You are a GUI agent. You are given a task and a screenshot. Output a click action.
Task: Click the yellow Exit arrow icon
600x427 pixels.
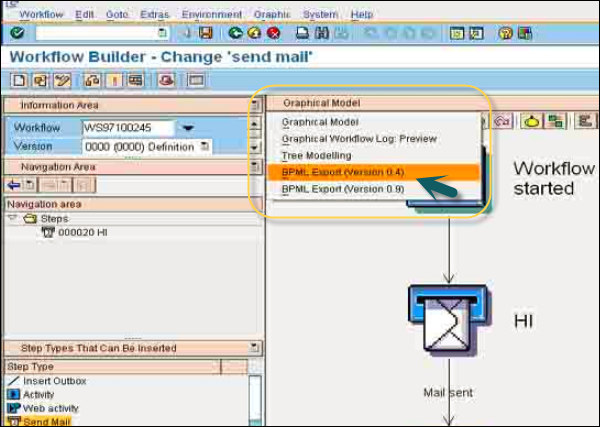[254, 33]
